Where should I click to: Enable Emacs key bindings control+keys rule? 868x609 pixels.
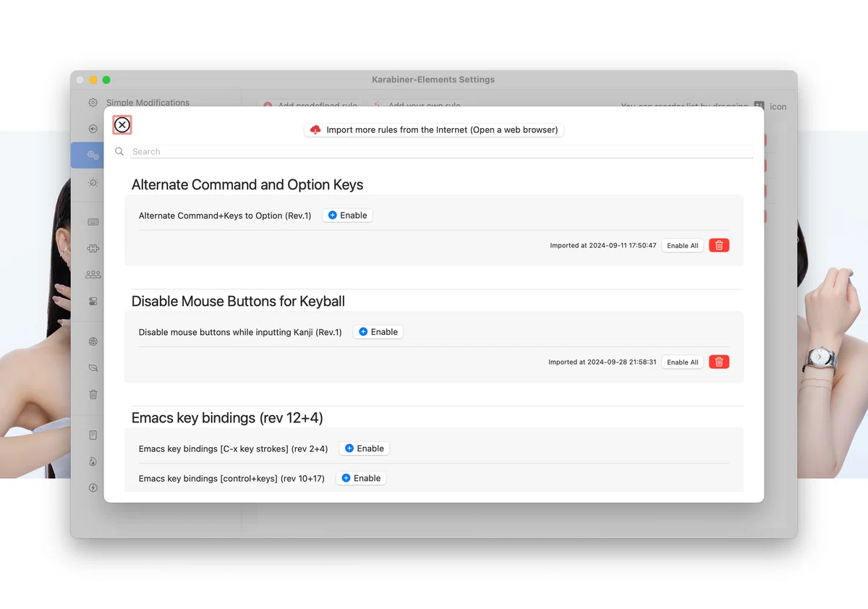[x=361, y=478]
